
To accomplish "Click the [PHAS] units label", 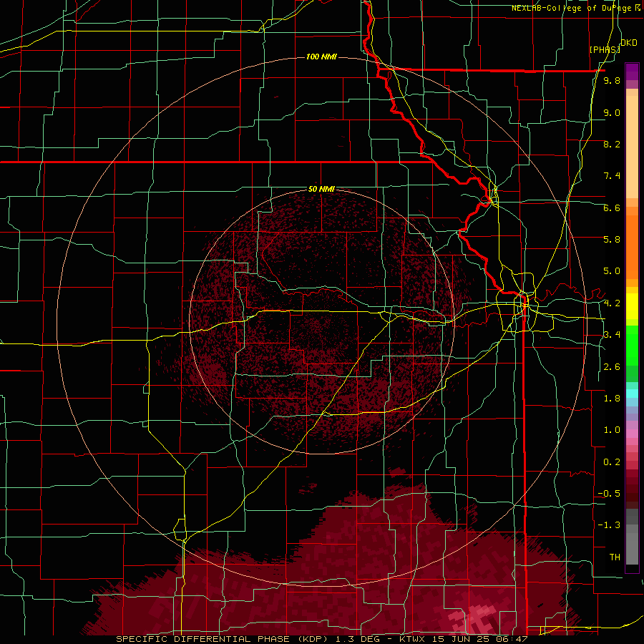I will click(x=605, y=49).
